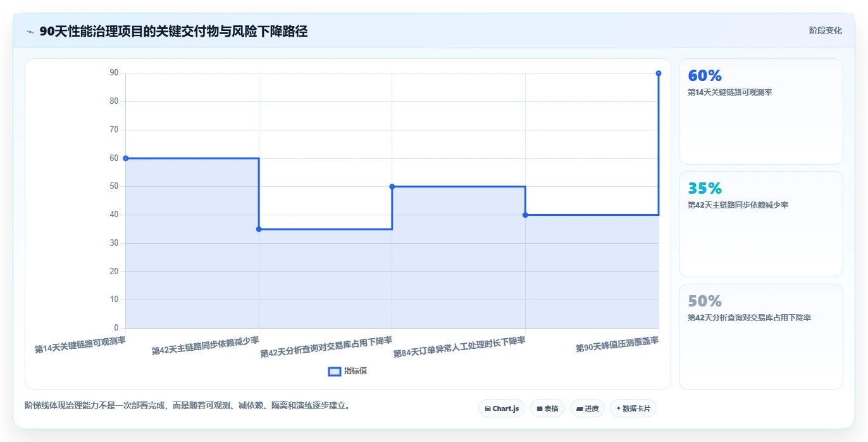Click x-axis label 第14天关键链路可观测率
Viewport: 868px width, 442px height.
pos(80,344)
